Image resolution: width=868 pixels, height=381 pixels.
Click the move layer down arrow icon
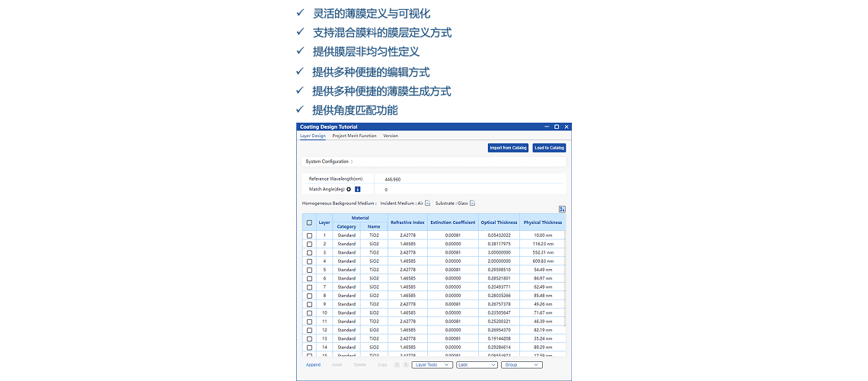(405, 365)
